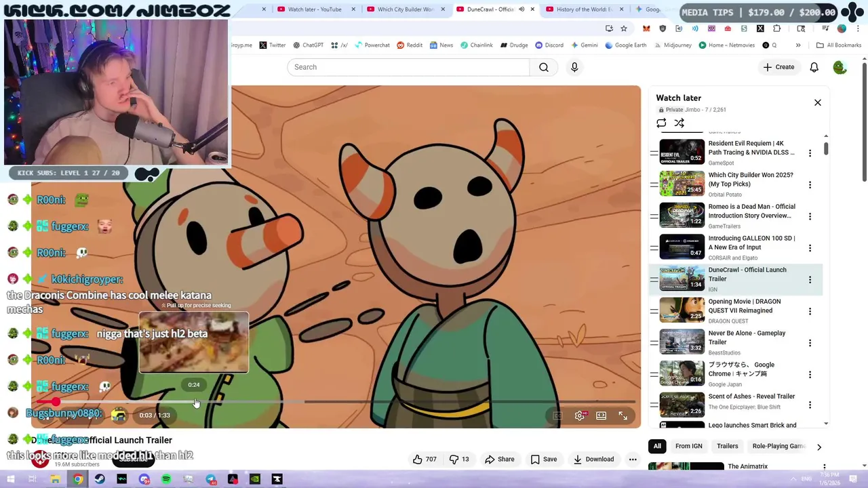This screenshot has height=488, width=868.
Task: Open the All Bookmarks folder
Action: tap(839, 45)
